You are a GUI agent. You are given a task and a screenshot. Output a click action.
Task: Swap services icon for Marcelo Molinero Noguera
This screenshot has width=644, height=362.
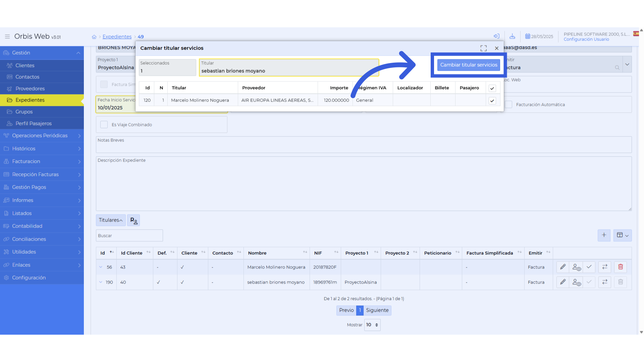coord(605,267)
